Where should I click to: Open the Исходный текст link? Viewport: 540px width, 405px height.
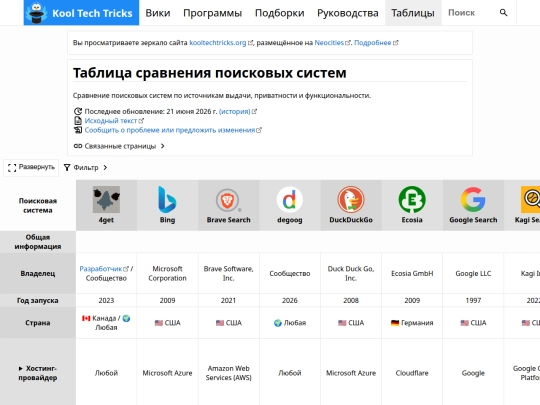click(111, 121)
